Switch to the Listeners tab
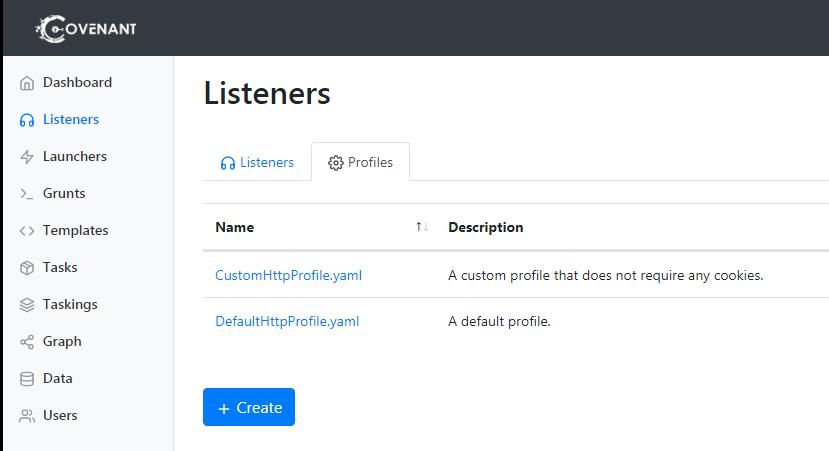The image size is (829, 451). click(x=257, y=162)
